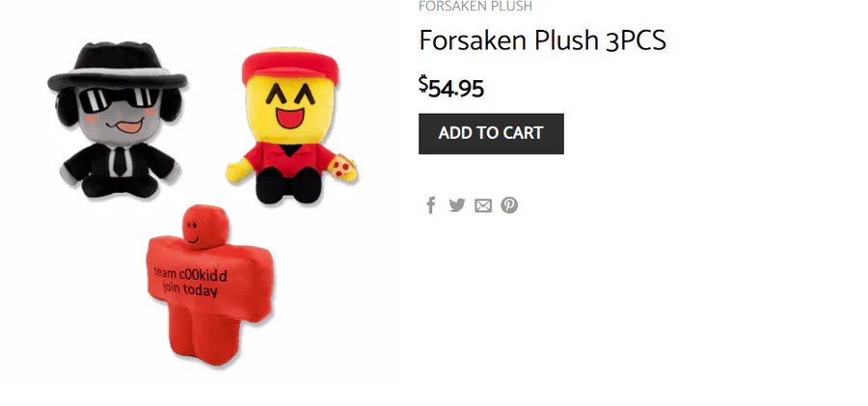
Task: Click the black necktie on suit plush
Action: coord(121,162)
